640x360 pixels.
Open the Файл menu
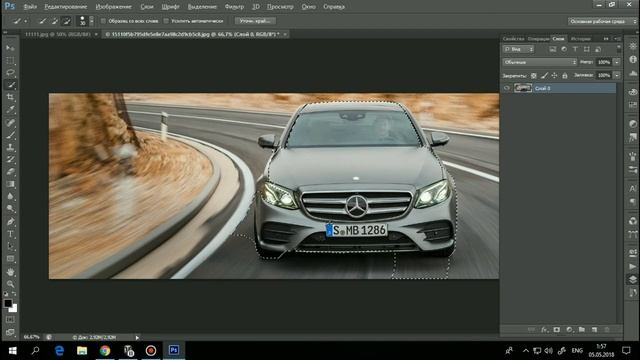tap(30, 7)
